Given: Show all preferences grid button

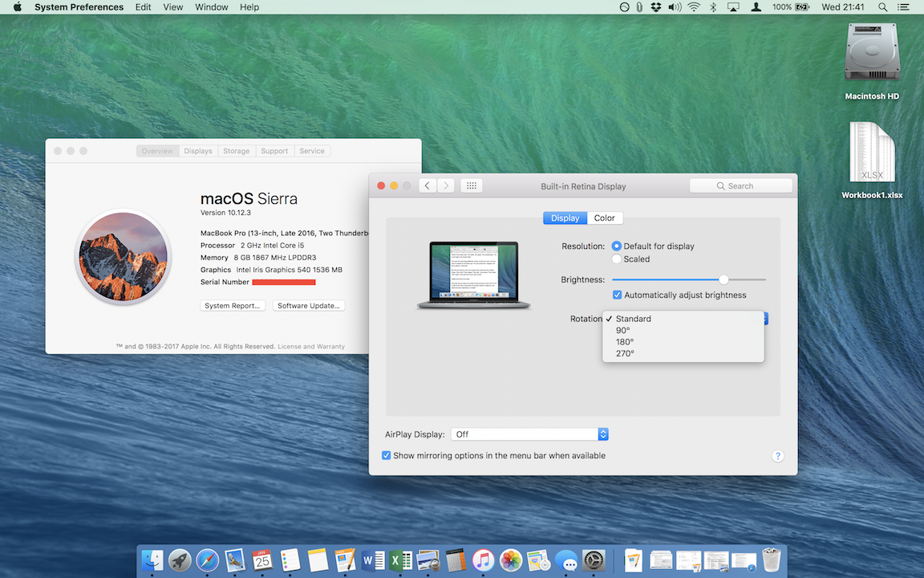Looking at the screenshot, I should [x=471, y=185].
